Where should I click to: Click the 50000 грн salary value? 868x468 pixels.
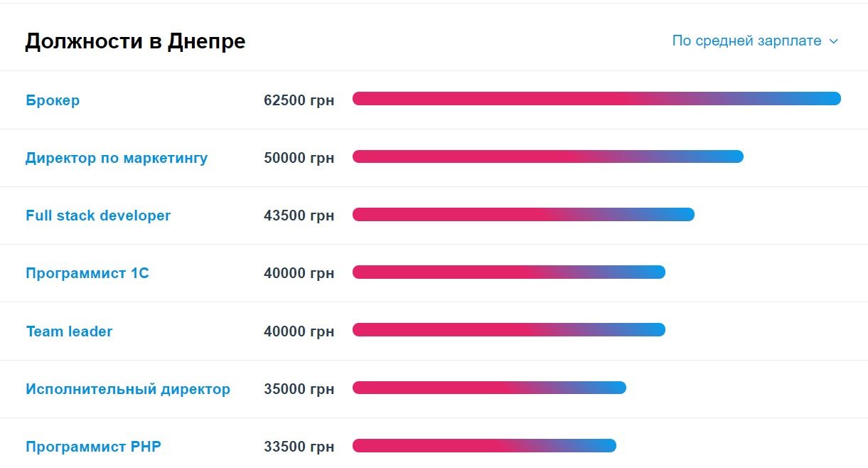299,158
